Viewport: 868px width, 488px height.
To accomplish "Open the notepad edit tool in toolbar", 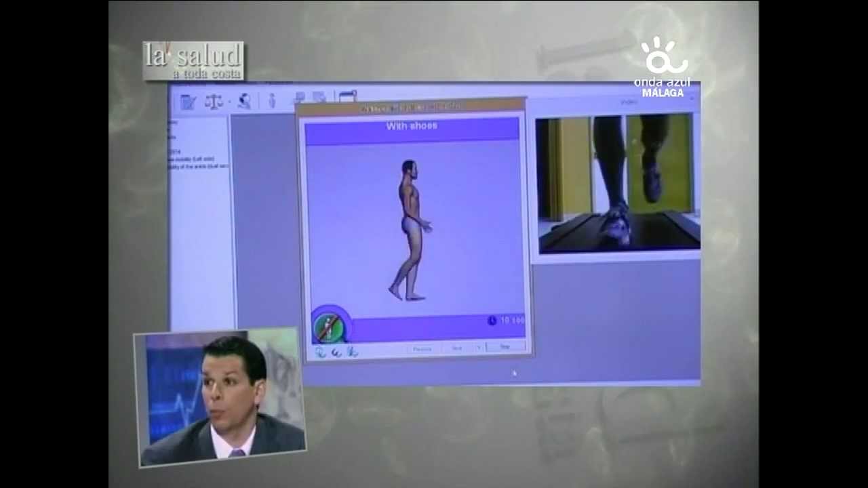I will (188, 102).
